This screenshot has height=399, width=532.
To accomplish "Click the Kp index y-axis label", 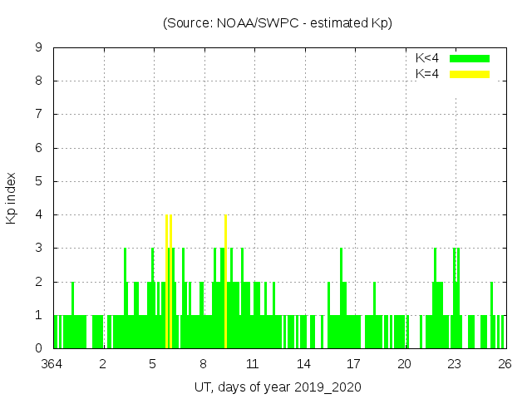I will (12, 198).
